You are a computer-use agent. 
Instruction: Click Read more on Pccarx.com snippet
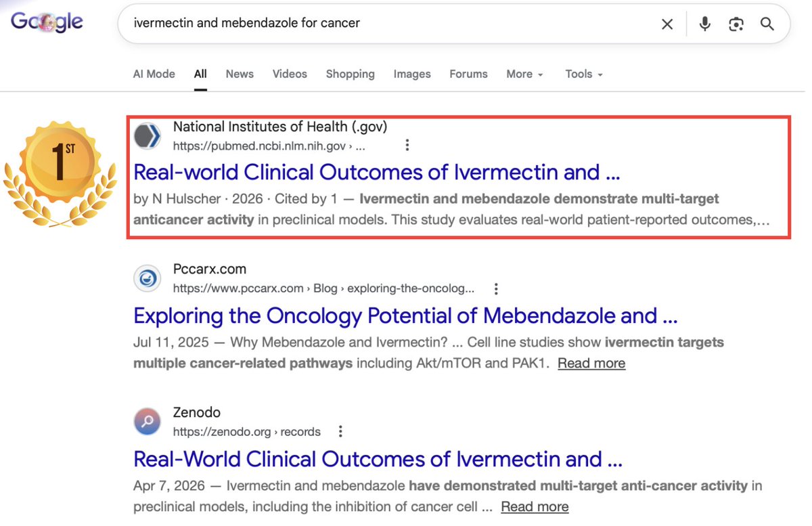pos(591,364)
